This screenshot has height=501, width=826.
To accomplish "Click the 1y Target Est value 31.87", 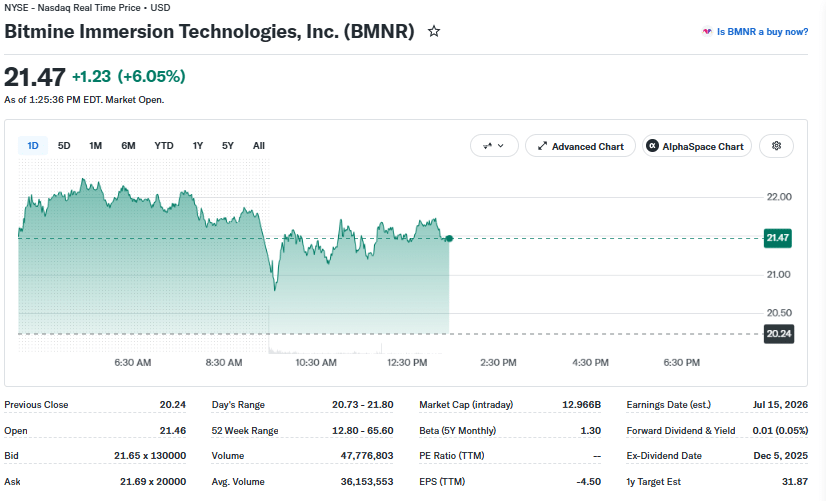I will (x=795, y=482).
